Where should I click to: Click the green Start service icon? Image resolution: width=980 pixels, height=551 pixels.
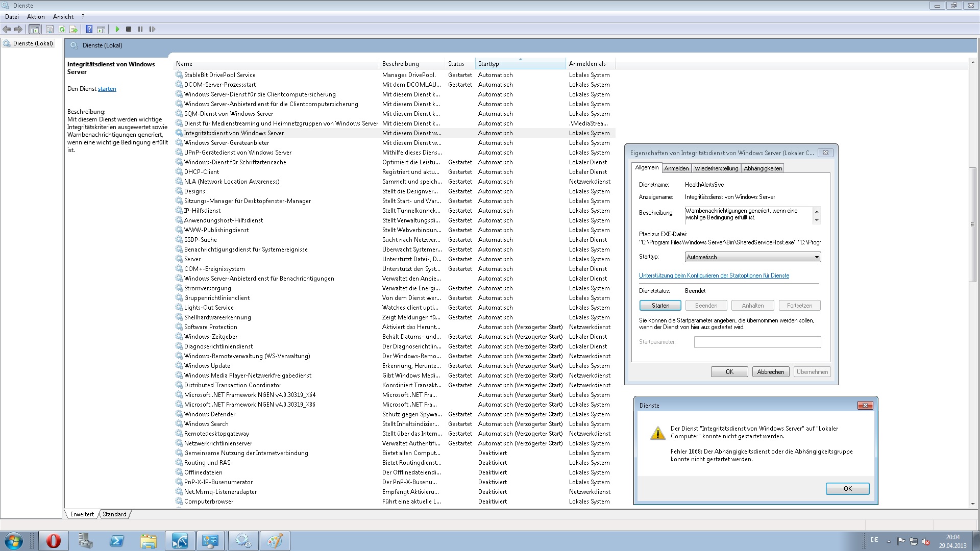117,29
